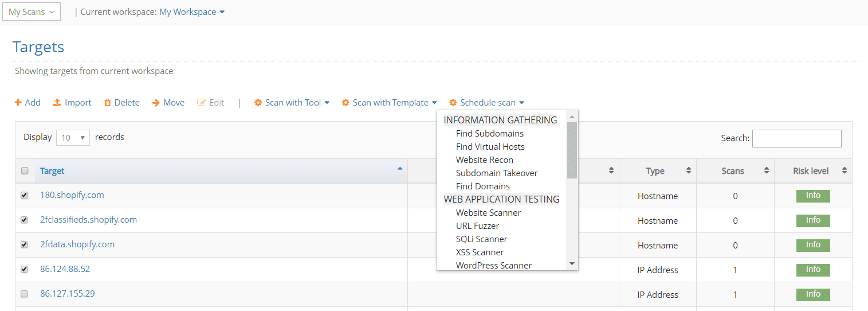Viewport: 868px width, 311px height.
Task: Expand the My Workspace selector
Action: (x=192, y=12)
